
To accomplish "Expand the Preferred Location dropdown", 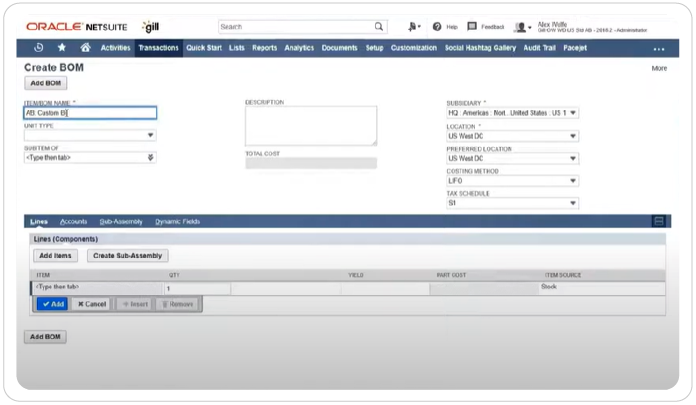I will [573, 158].
